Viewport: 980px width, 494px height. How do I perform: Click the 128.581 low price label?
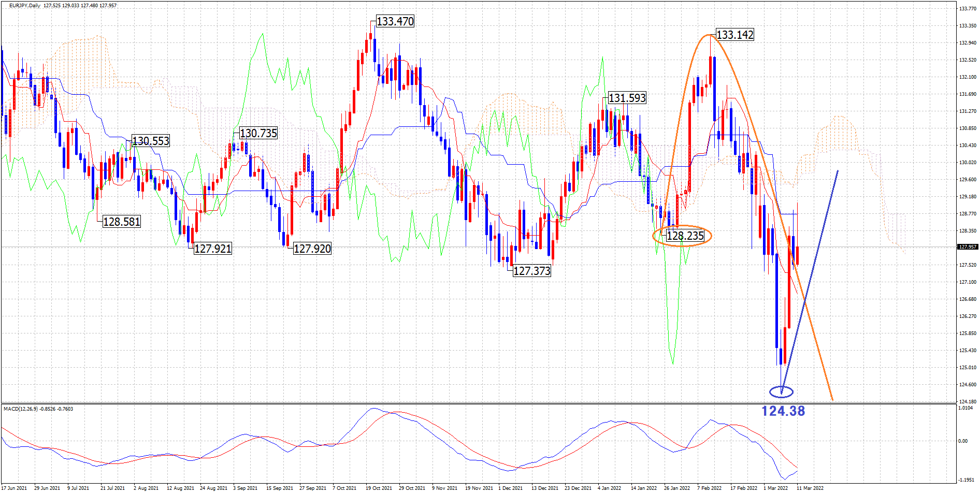coord(122,222)
